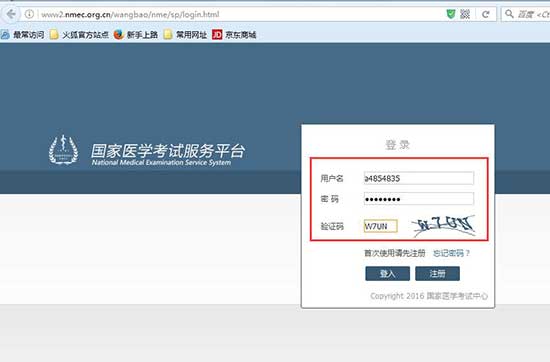Click the 国家医学考试服务平台 title text
Viewport: 550px width, 362px height.
[168, 151]
